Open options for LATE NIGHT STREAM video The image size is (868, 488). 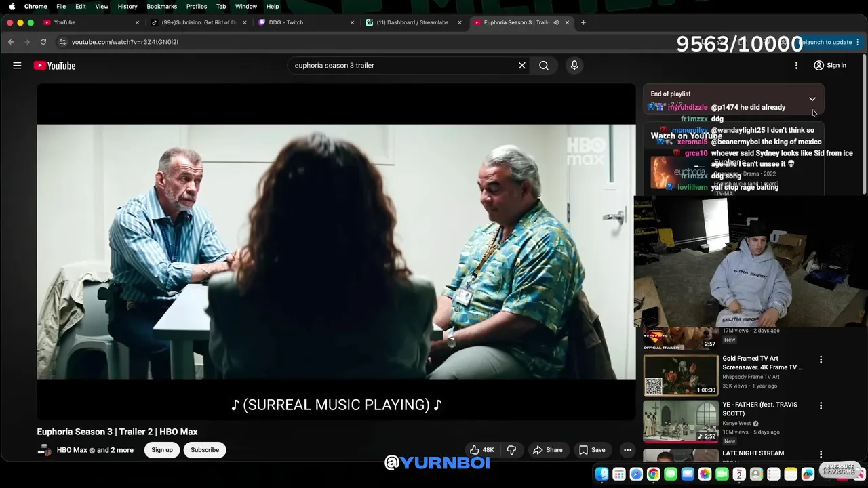pyautogui.click(x=821, y=454)
